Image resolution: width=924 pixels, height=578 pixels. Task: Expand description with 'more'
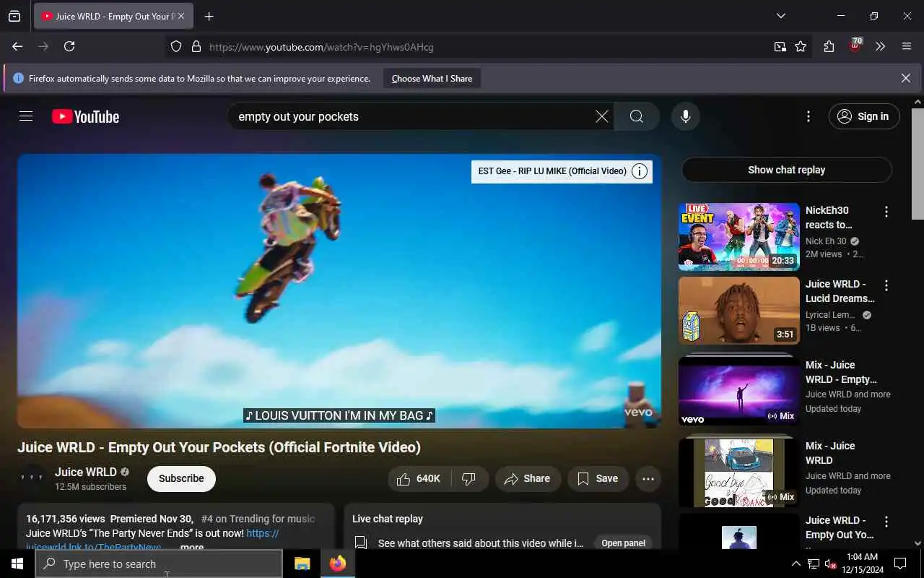[191, 547]
